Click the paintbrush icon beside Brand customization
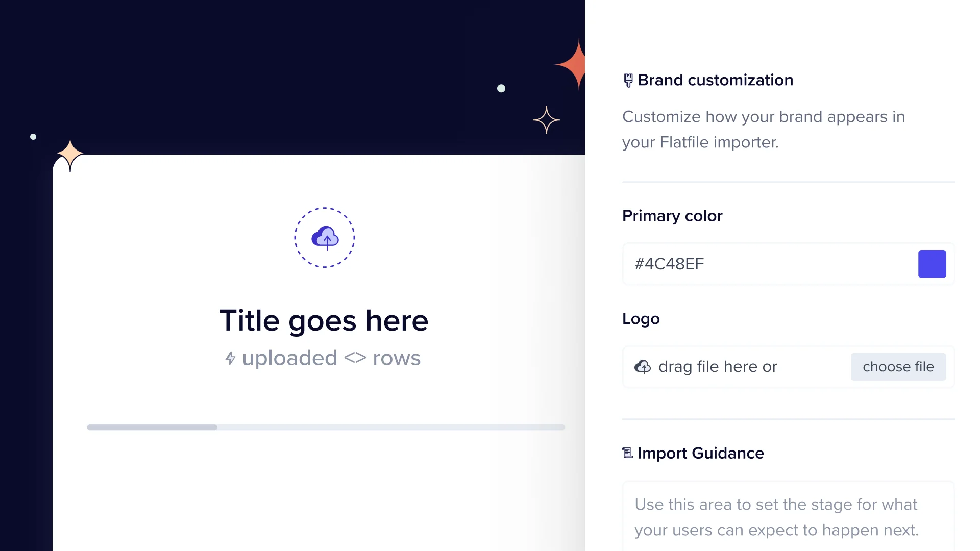Screen dimensions: 980x551 pyautogui.click(x=628, y=80)
